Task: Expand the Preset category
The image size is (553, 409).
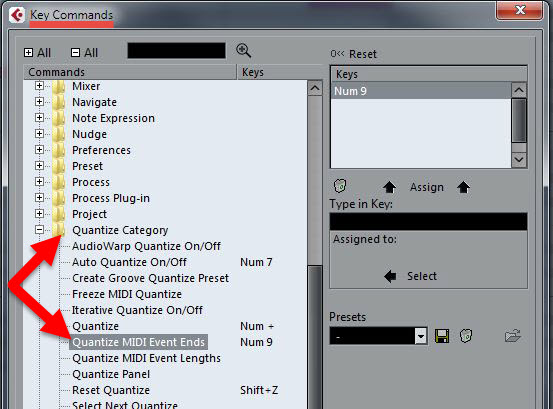Action: pos(40,165)
